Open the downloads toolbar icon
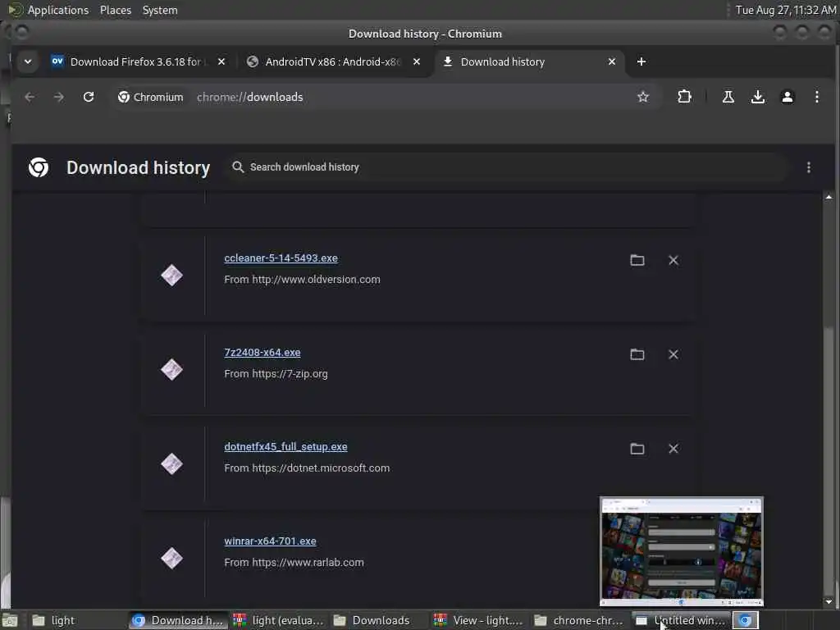Screen dimensions: 840x630 point(757,97)
